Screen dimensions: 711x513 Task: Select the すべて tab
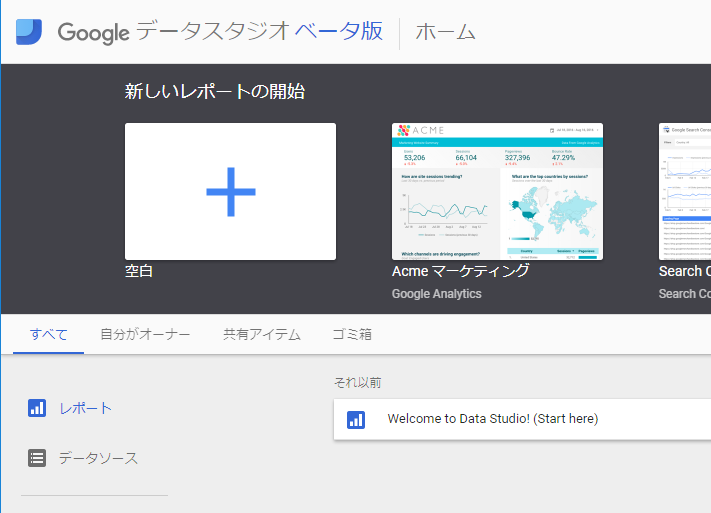point(49,334)
